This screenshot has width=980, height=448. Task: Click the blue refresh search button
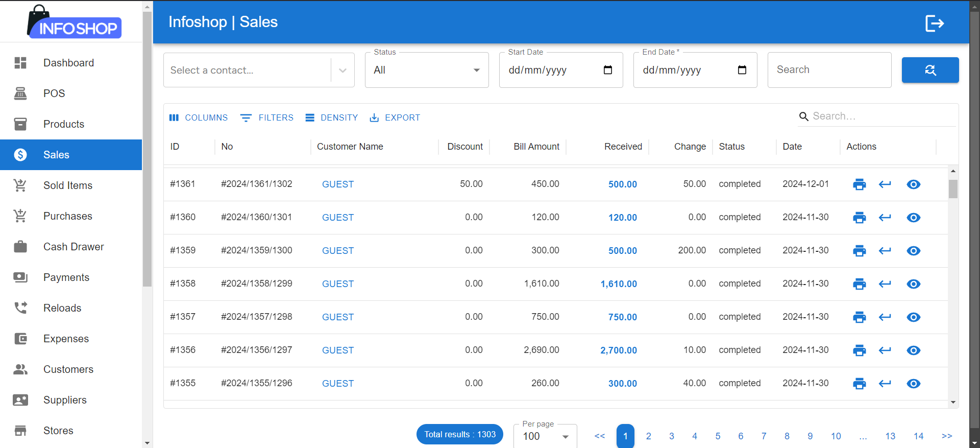[930, 70]
